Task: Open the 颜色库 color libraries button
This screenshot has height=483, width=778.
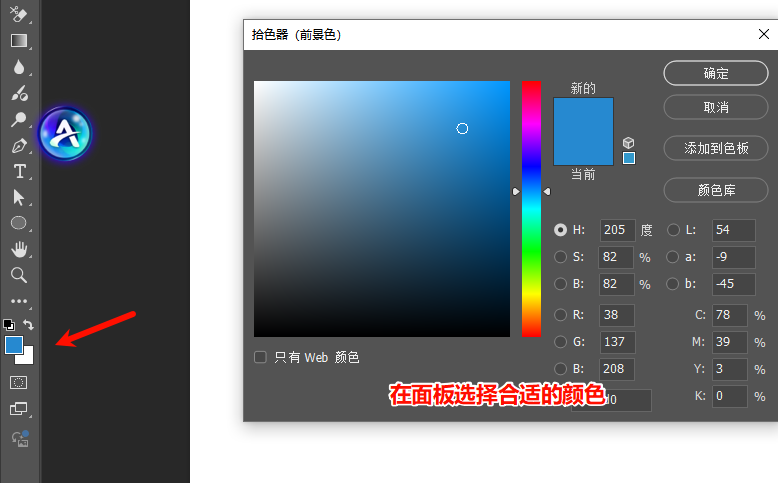Action: click(716, 190)
